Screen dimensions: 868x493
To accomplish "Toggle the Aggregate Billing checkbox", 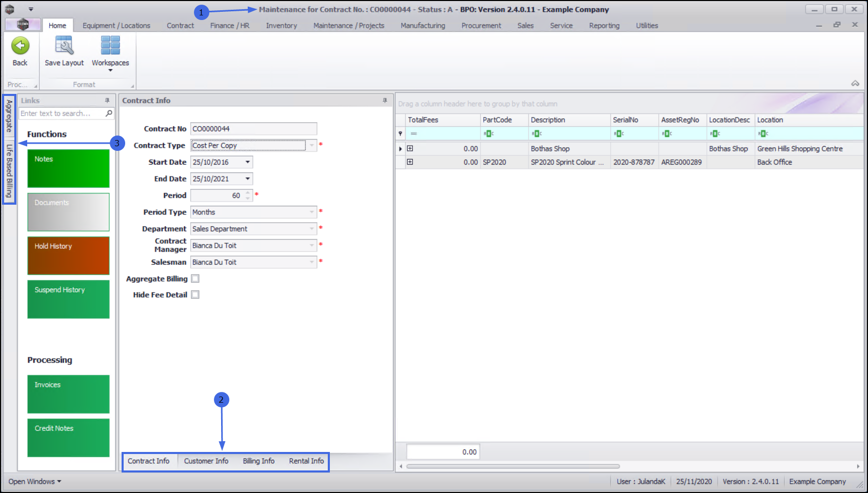I will coord(195,279).
